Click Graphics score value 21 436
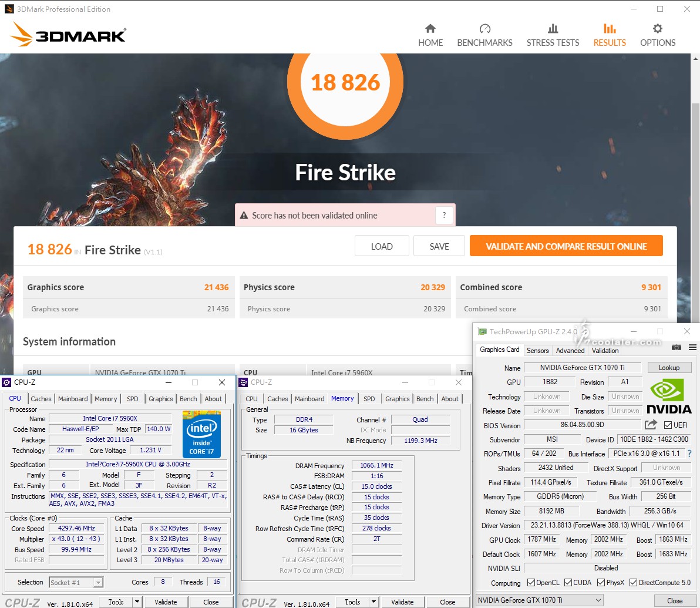The image size is (700, 608). pyautogui.click(x=217, y=287)
